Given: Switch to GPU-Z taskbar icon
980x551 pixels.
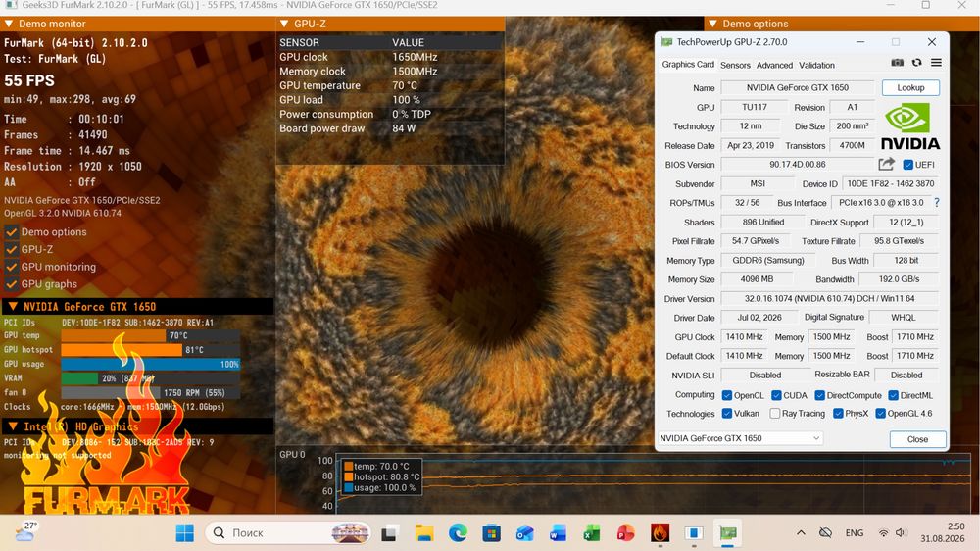Looking at the screenshot, I should pyautogui.click(x=727, y=533).
